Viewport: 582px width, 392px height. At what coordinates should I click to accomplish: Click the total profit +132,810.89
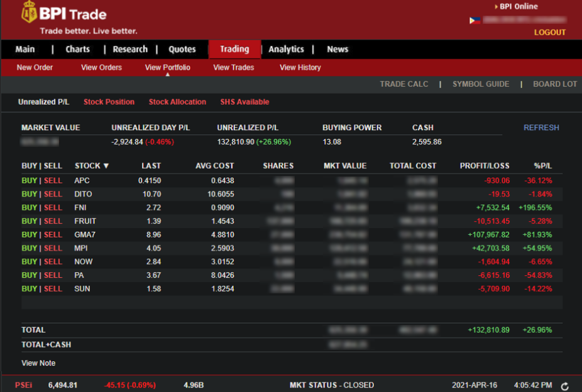(488, 330)
